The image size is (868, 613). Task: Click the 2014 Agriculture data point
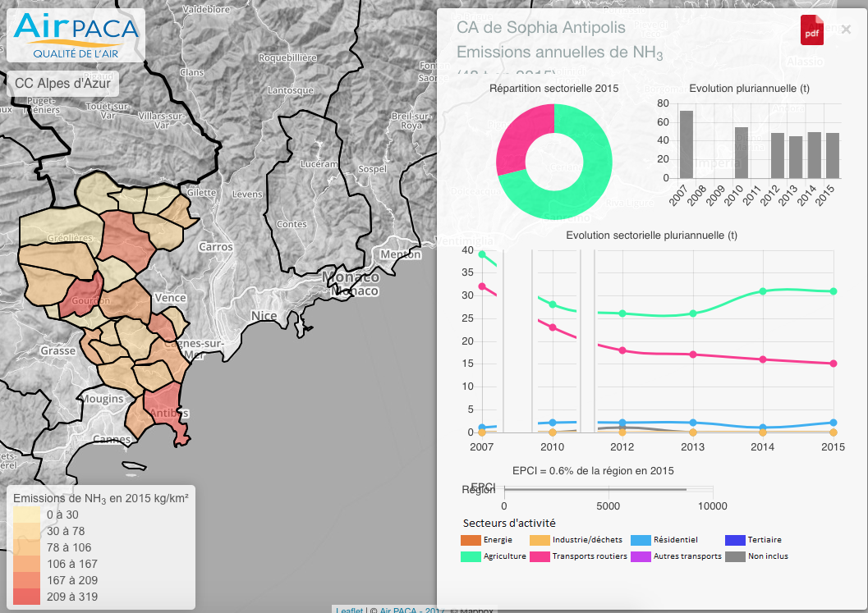point(763,291)
